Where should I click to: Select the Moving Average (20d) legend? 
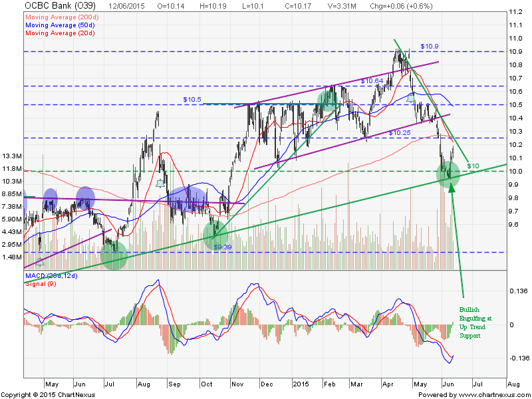(x=60, y=33)
